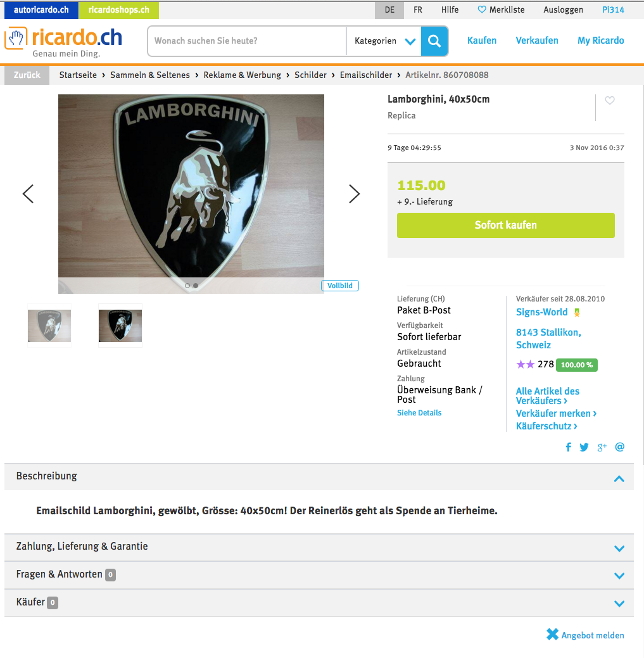Expand Zahlung, Lieferung & Garantie section
Screen dimensions: 644x658
pyautogui.click(x=319, y=547)
